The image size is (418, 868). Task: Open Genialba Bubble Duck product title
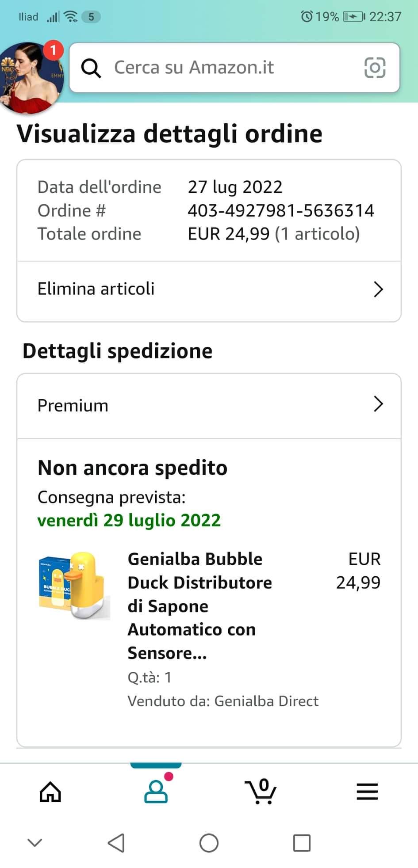(x=200, y=606)
